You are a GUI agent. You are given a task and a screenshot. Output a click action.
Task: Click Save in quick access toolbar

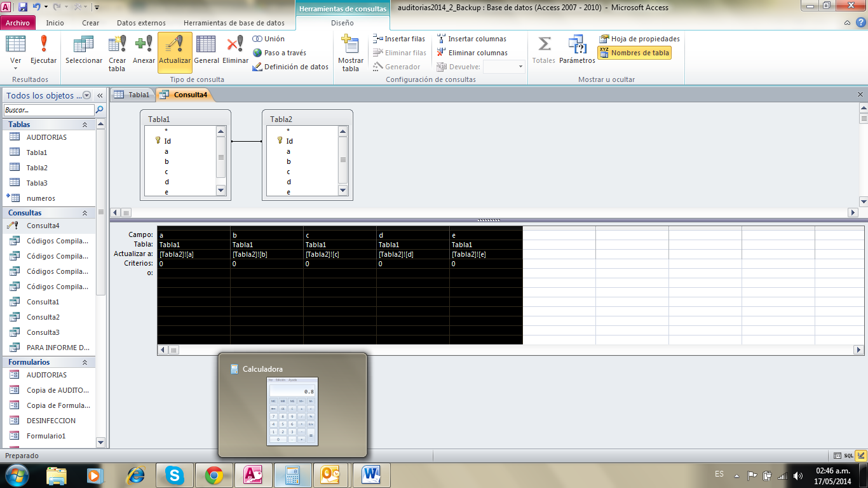click(x=23, y=7)
